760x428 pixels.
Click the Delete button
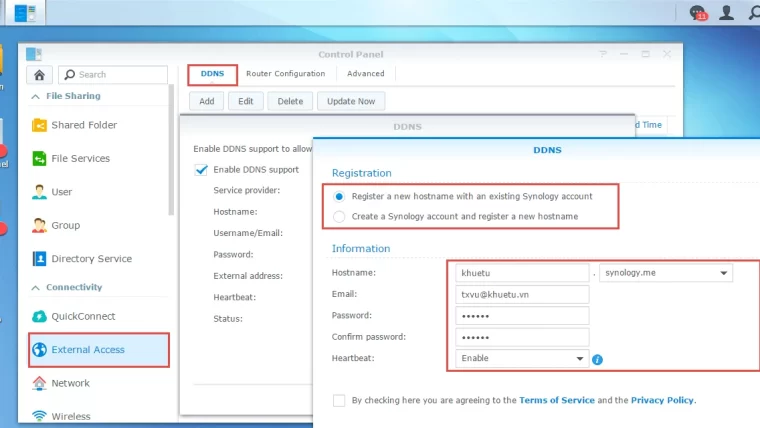(290, 101)
